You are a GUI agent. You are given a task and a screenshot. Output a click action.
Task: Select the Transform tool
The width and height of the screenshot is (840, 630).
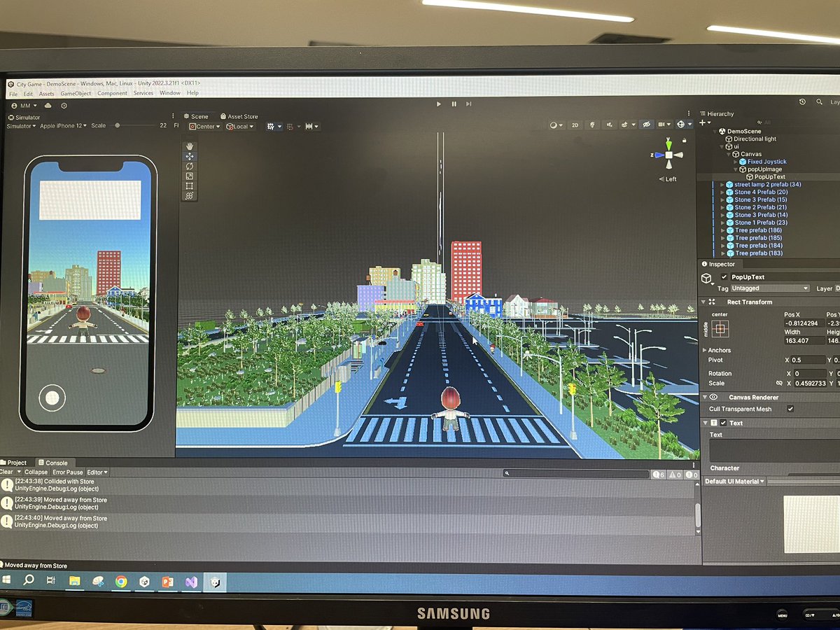click(189, 195)
